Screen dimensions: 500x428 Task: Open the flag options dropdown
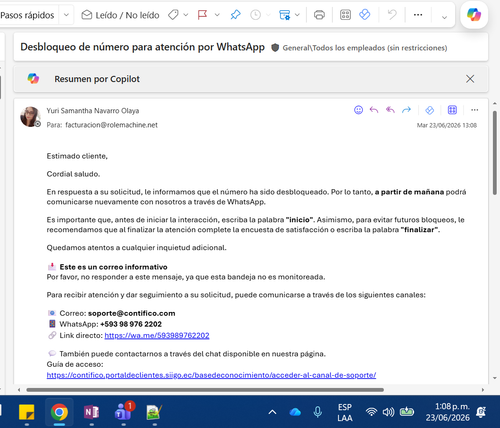pos(217,15)
